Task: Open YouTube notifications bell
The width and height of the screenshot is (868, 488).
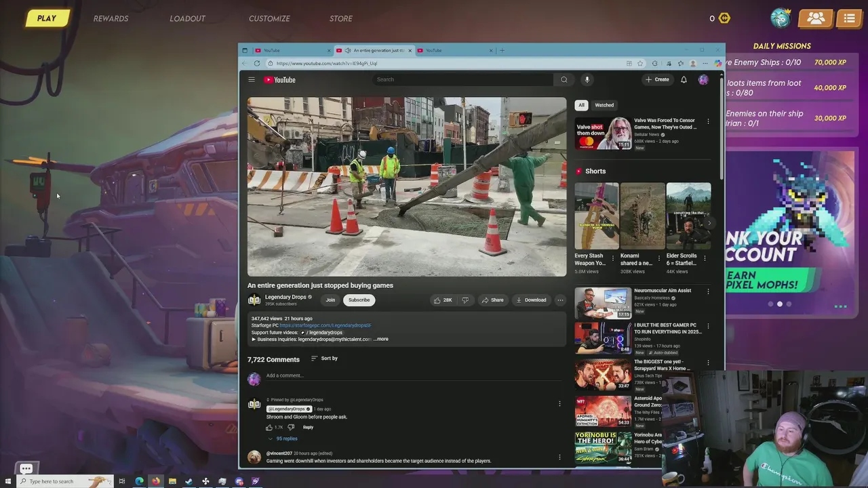Action: pos(684,79)
